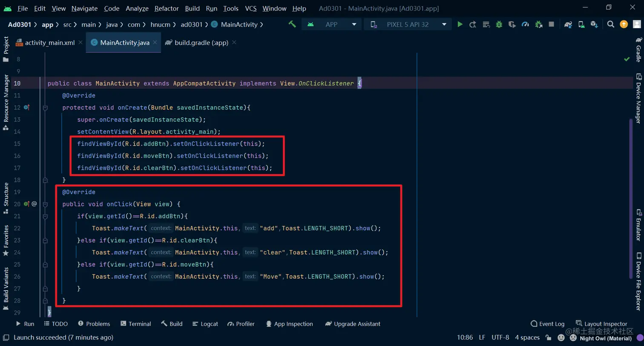Open App Inspection tool window

pyautogui.click(x=289, y=324)
